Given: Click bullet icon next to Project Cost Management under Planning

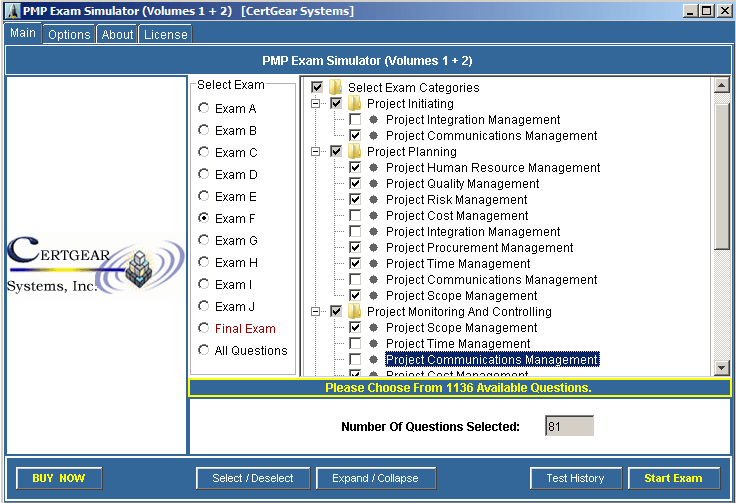Looking at the screenshot, I should pos(374,215).
